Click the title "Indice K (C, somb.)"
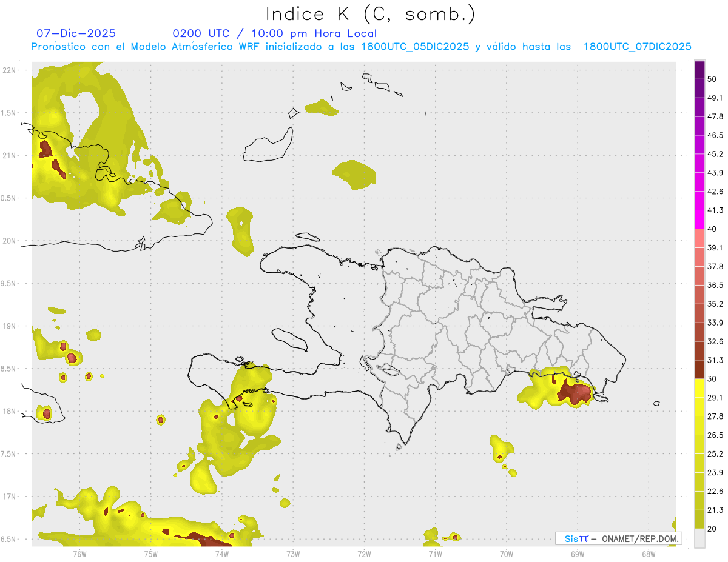The width and height of the screenshot is (728, 562). (371, 13)
